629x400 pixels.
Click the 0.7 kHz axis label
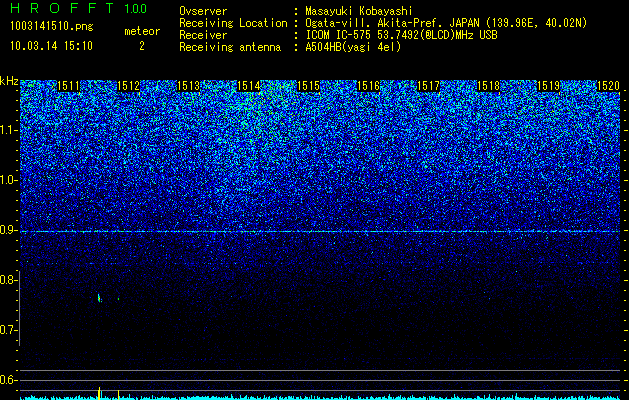tap(8, 330)
